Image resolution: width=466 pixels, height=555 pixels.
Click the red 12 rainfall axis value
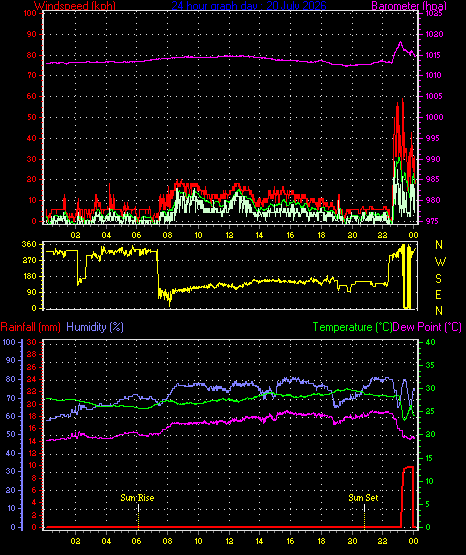[x=32, y=453]
